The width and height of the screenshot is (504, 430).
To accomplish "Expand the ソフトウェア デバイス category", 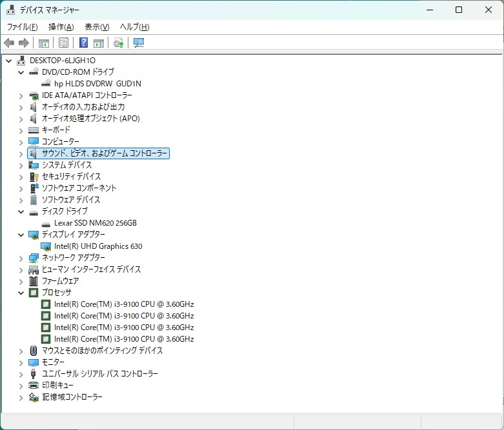I will pos(21,200).
